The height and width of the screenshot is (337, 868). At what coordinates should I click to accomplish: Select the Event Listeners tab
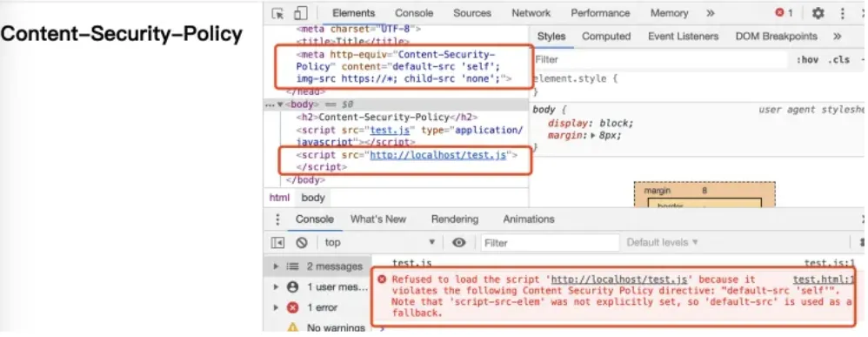683,37
